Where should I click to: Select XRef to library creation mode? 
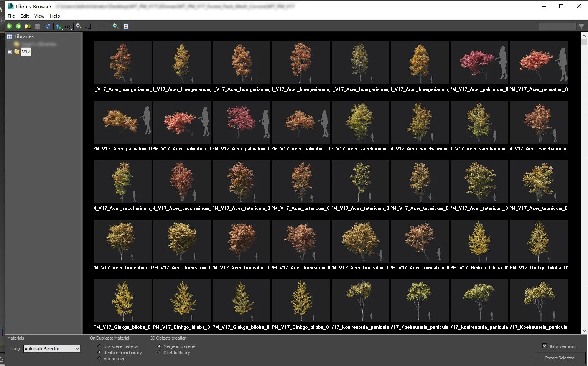(x=159, y=353)
